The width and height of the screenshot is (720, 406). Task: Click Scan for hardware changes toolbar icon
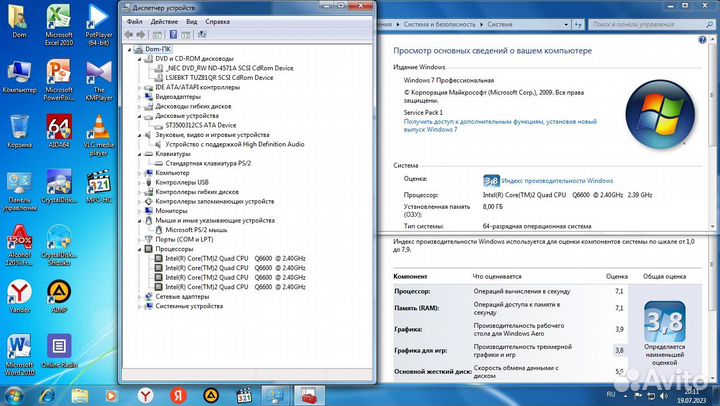pyautogui.click(x=202, y=34)
